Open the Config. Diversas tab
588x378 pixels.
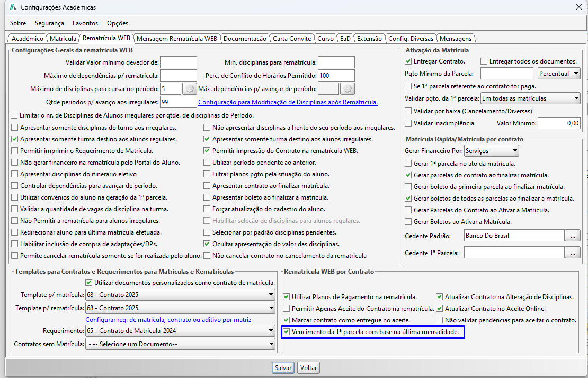(x=411, y=39)
